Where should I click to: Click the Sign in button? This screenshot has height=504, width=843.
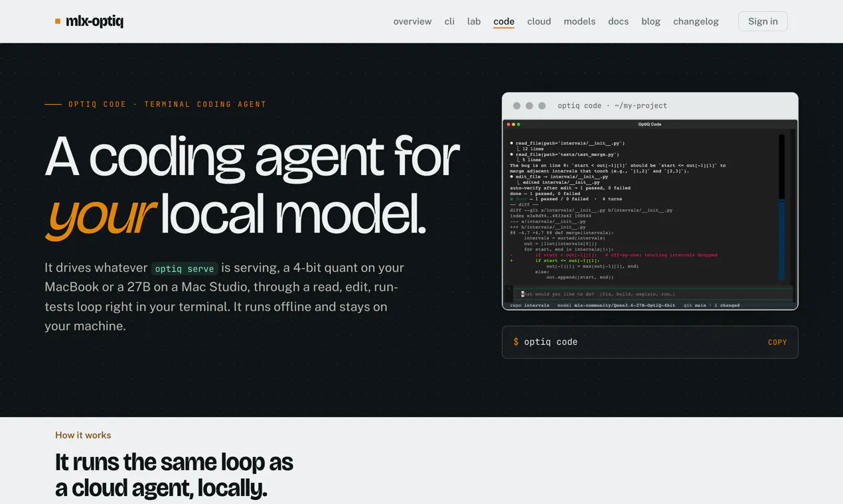(763, 21)
